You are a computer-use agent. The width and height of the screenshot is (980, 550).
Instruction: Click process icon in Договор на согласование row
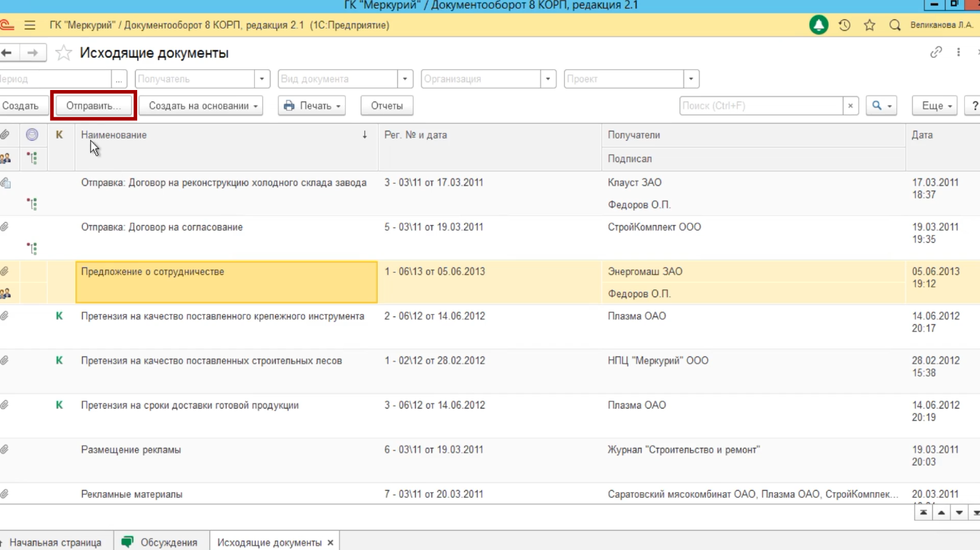pos(31,249)
